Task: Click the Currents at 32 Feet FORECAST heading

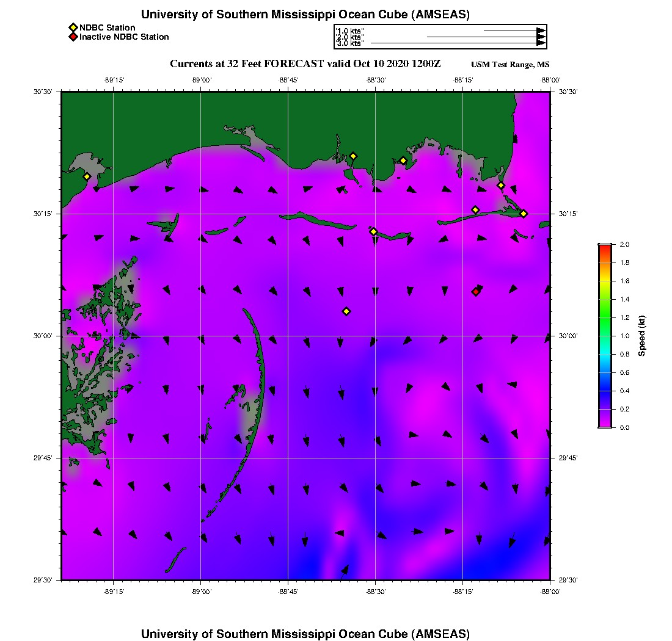Action: 305,64
